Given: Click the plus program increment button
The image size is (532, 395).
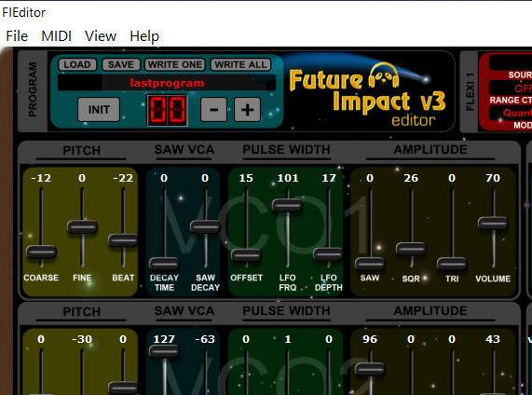Looking at the screenshot, I should (x=247, y=110).
